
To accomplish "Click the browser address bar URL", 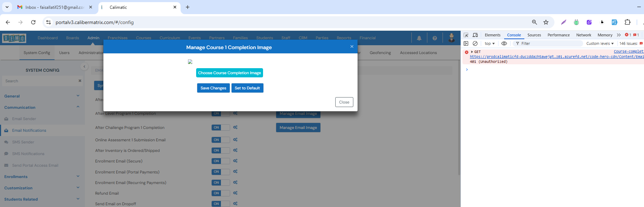I will pyautogui.click(x=95, y=22).
